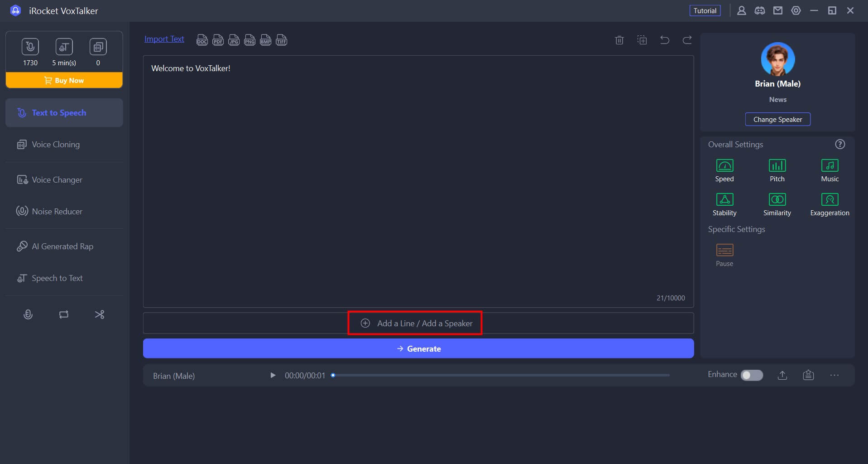Click the save audio icon beside export
Viewport: 868px width, 464px height.
click(x=808, y=375)
